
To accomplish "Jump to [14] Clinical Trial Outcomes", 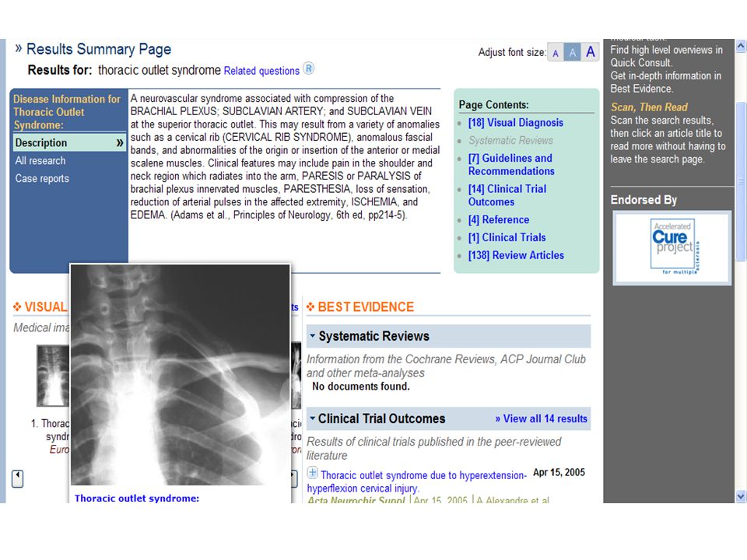I will point(507,195).
